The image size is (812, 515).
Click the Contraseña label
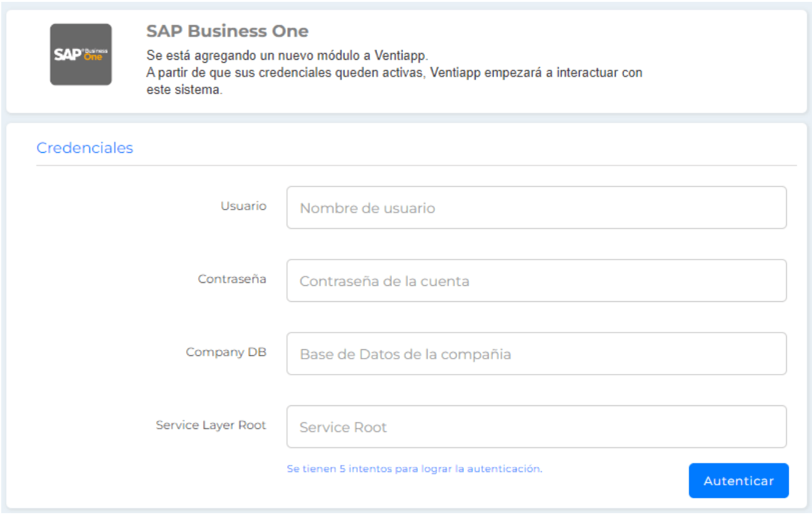coord(232,279)
